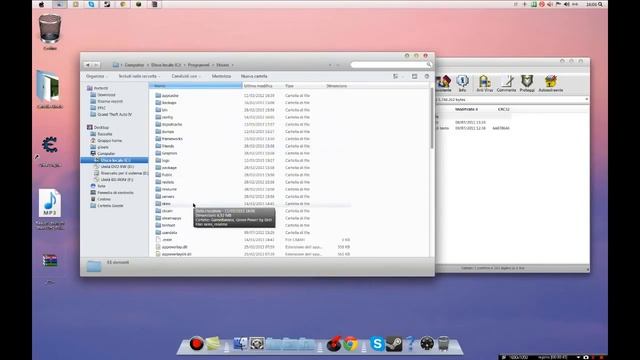Open Google Chrome from the dock
This screenshot has width=640, height=360.
pyautogui.click(x=351, y=344)
